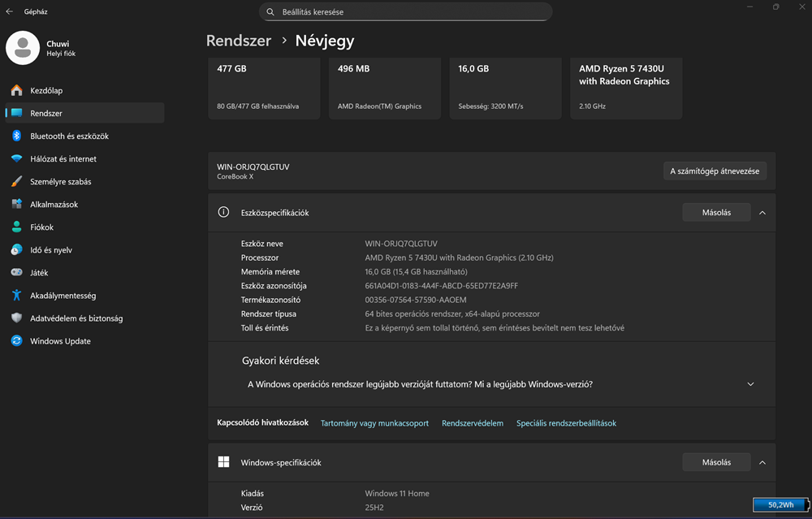The image size is (812, 519).
Task: Click the Beállítás keresése search field
Action: pyautogui.click(x=406, y=12)
